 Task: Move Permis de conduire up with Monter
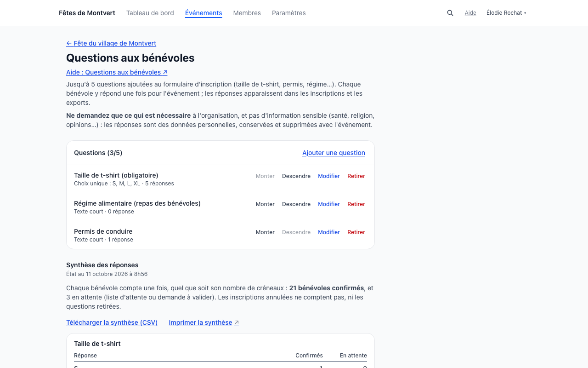coord(265,232)
